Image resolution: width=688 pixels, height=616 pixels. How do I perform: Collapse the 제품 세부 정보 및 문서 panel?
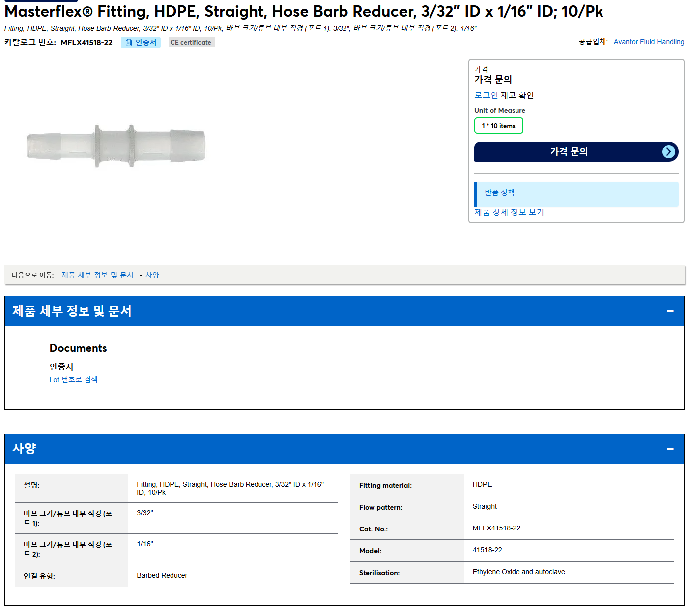[670, 311]
